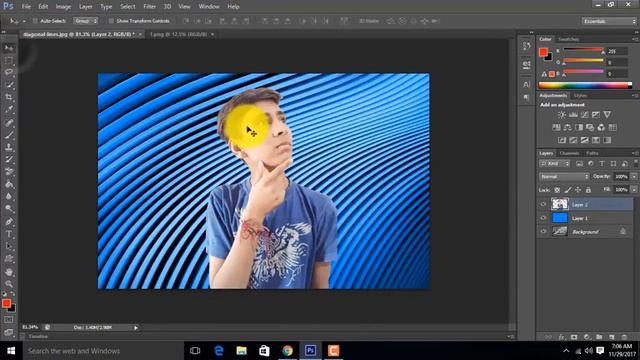The height and width of the screenshot is (360, 640).
Task: Add a Photo Filter adjustment
Action: (x=590, y=127)
